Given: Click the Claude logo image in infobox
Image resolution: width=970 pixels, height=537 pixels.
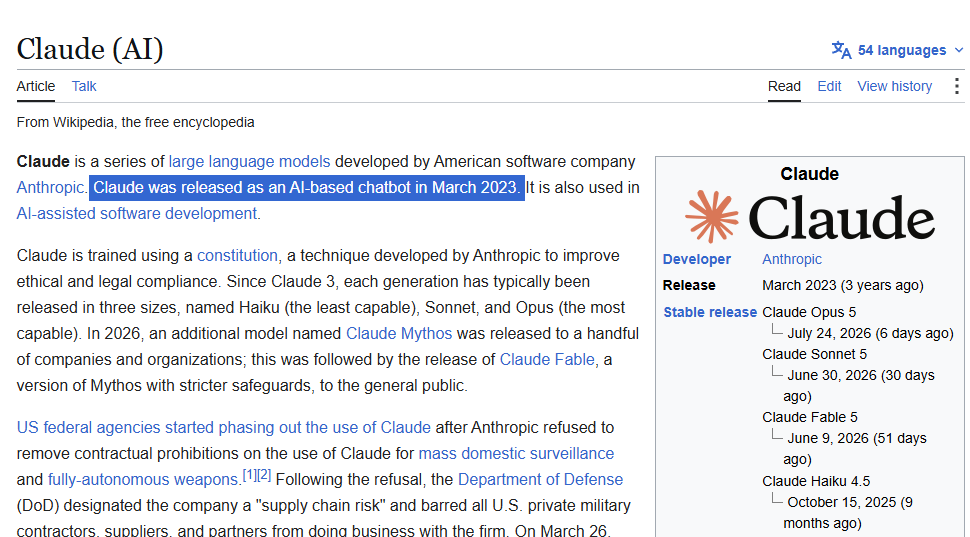Looking at the screenshot, I should [810, 217].
